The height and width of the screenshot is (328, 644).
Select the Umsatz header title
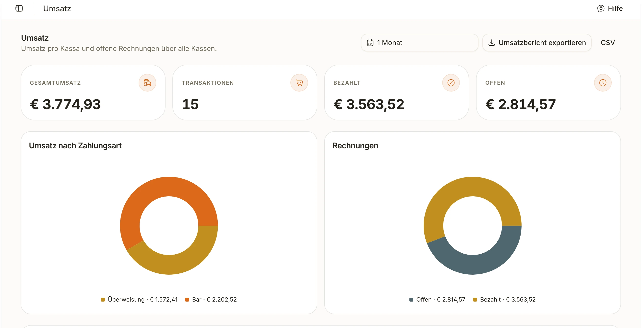57,9
